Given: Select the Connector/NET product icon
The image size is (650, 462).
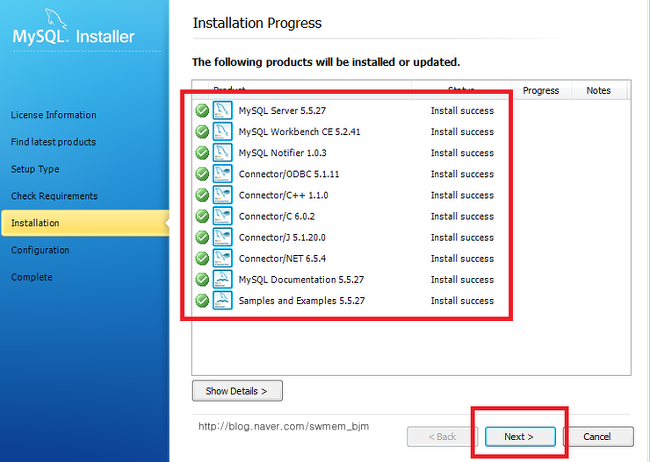Looking at the screenshot, I should [x=223, y=258].
